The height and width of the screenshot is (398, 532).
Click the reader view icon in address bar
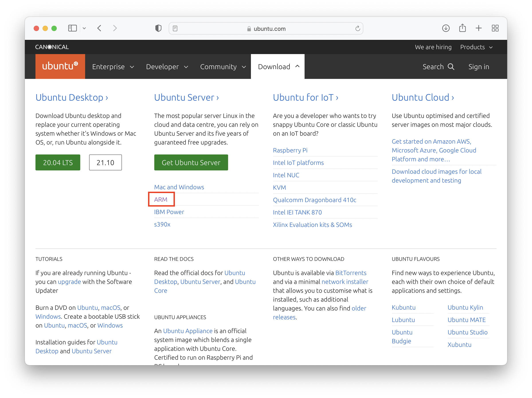(175, 29)
